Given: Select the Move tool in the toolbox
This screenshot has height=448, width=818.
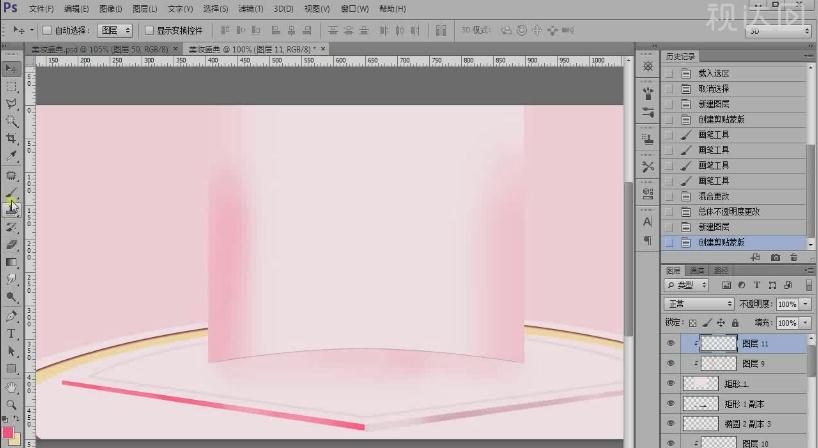Looking at the screenshot, I should [11, 68].
